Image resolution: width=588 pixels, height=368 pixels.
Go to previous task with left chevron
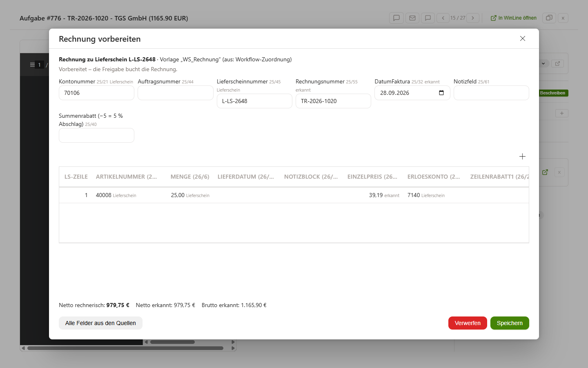click(443, 18)
